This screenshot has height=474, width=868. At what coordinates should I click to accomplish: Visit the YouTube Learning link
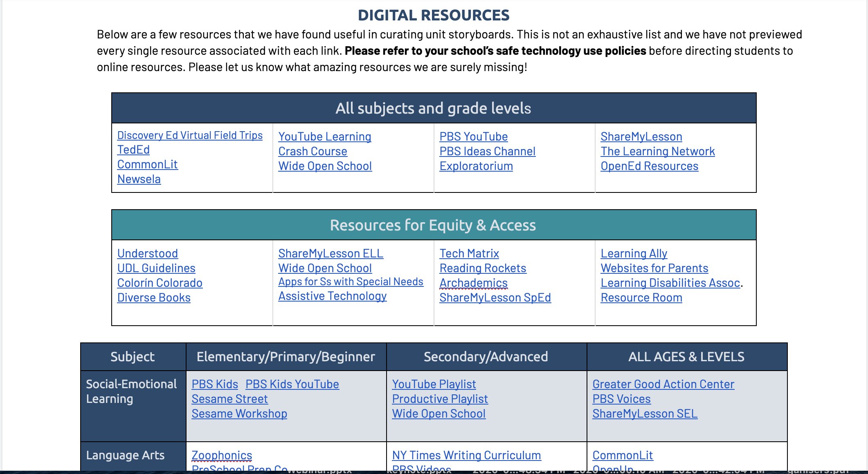click(x=325, y=136)
